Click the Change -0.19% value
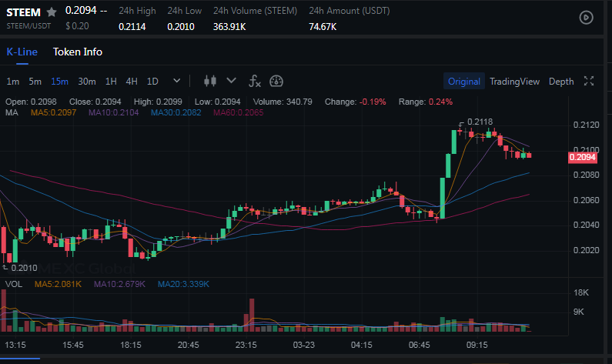This screenshot has height=364, width=612. click(x=373, y=102)
